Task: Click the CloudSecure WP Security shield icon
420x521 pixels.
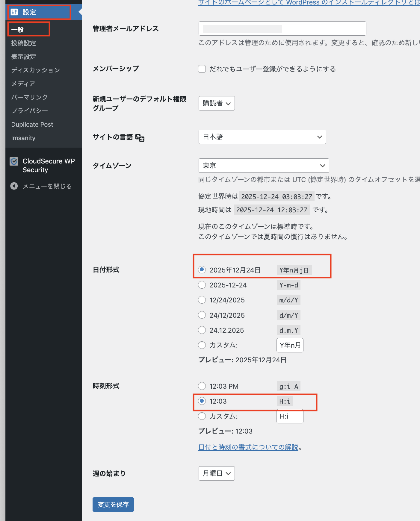Action: 14,162
